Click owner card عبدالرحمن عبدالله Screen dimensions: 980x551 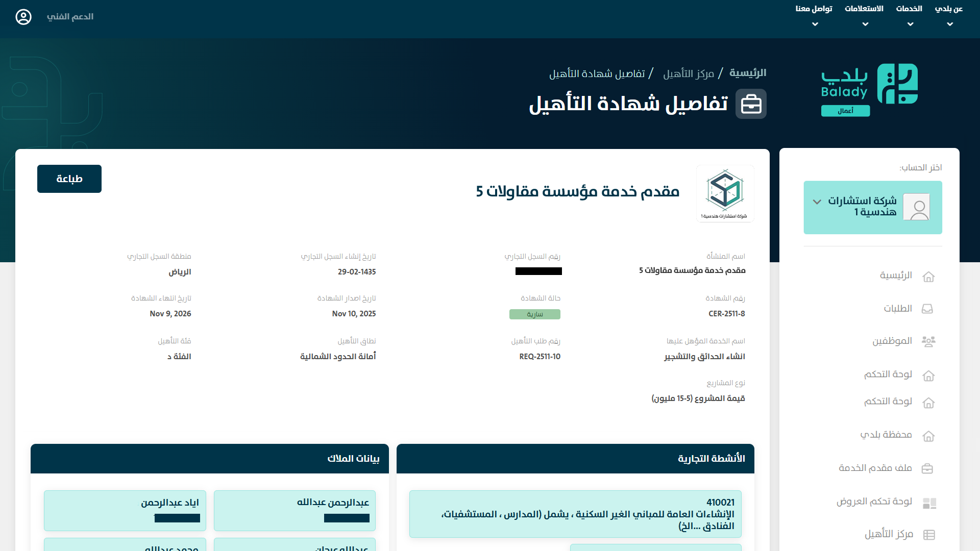pyautogui.click(x=295, y=510)
